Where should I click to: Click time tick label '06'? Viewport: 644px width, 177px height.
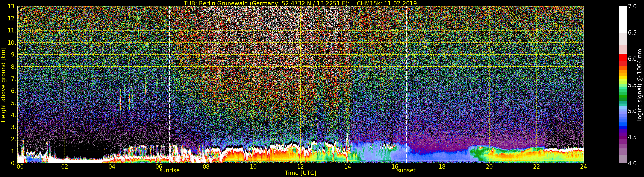(x=159, y=166)
